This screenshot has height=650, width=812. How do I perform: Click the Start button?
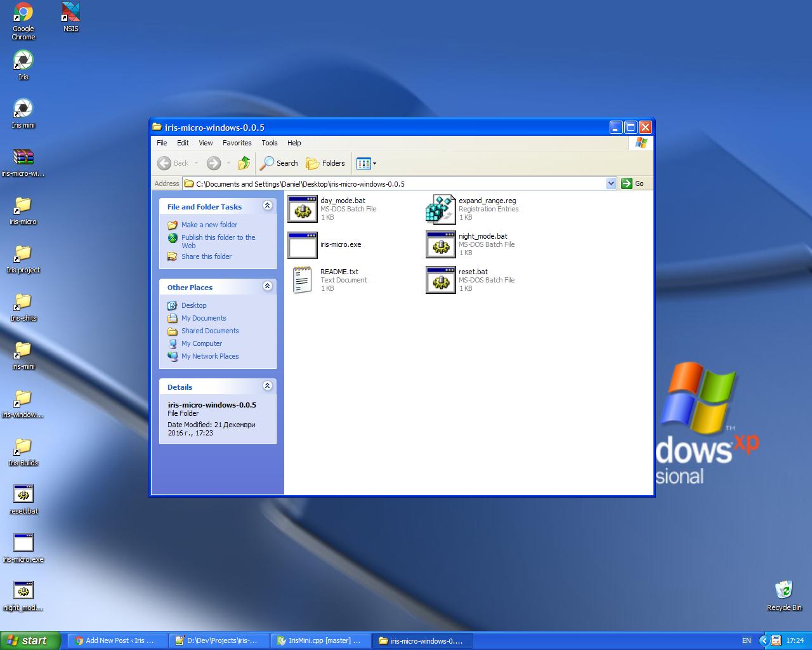[30, 640]
